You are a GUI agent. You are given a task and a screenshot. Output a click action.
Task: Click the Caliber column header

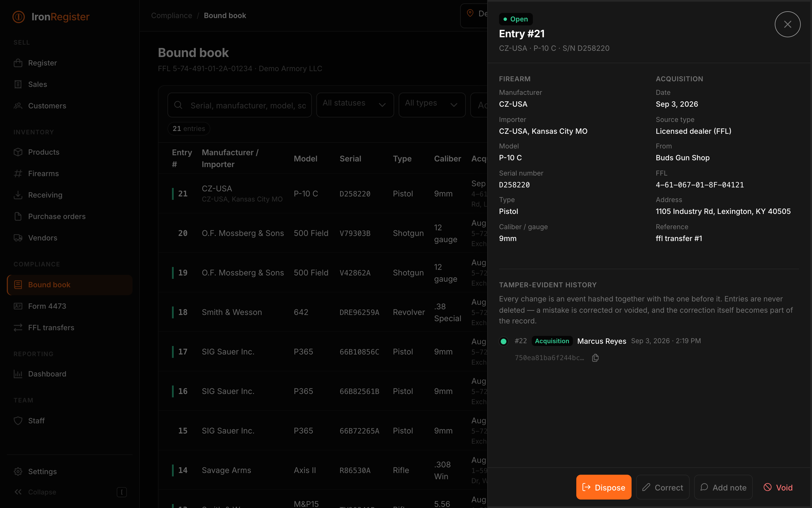447,159
